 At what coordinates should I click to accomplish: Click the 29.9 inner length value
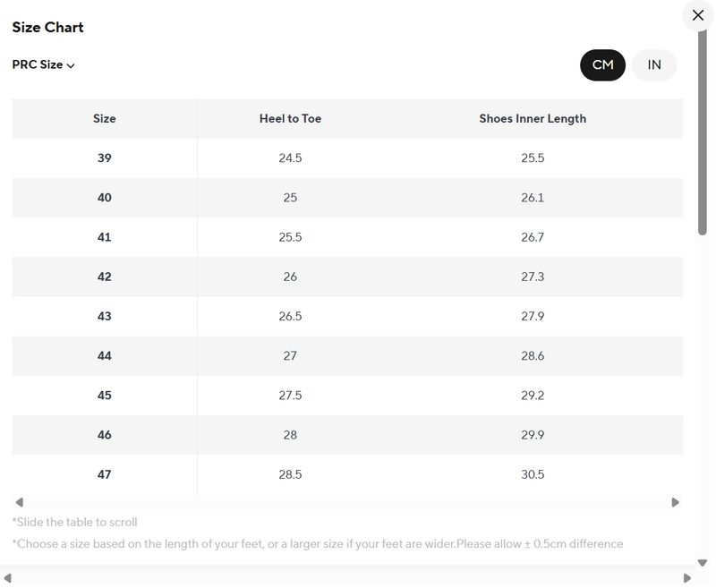click(533, 435)
